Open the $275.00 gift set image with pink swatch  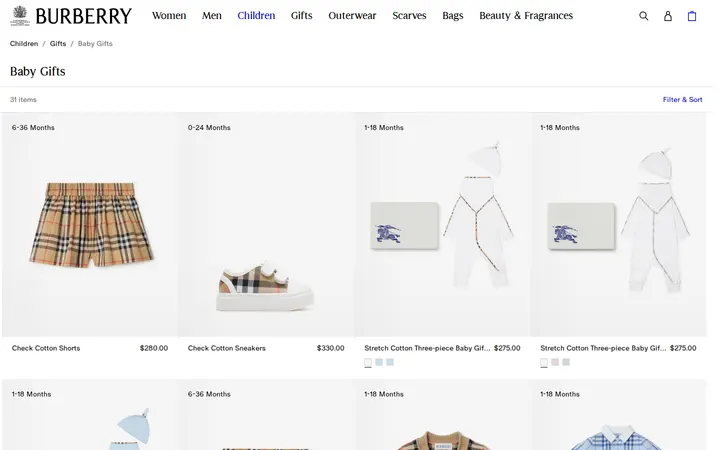619,225
